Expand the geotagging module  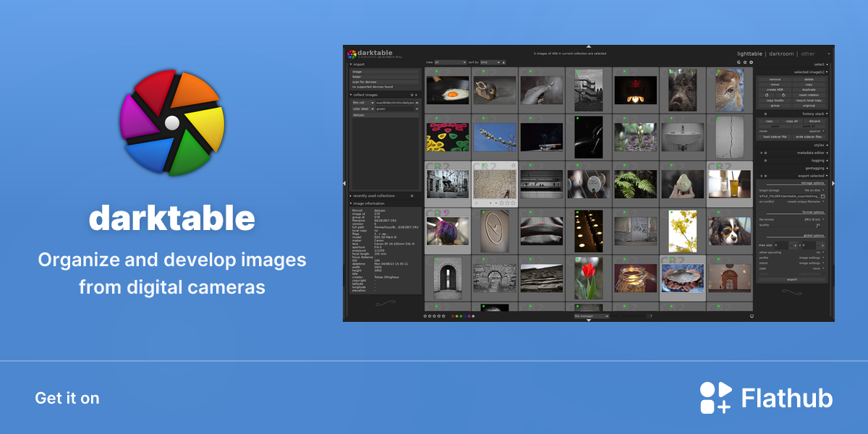815,169
